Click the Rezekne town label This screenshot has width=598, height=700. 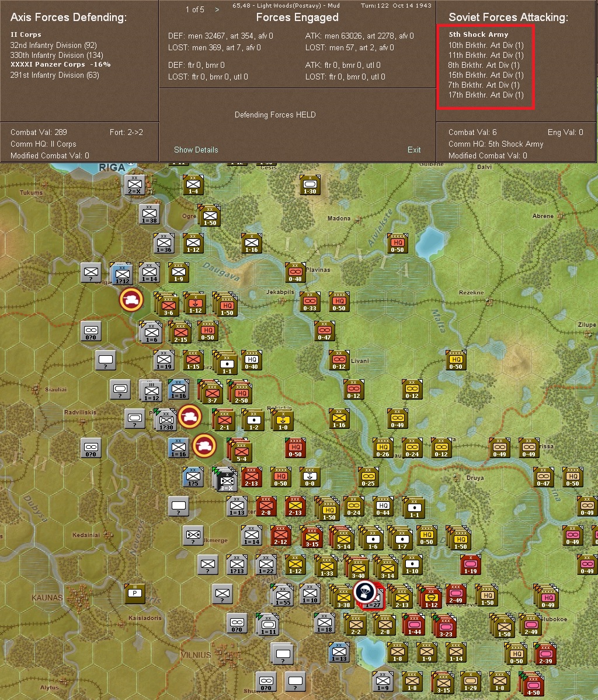[471, 292]
